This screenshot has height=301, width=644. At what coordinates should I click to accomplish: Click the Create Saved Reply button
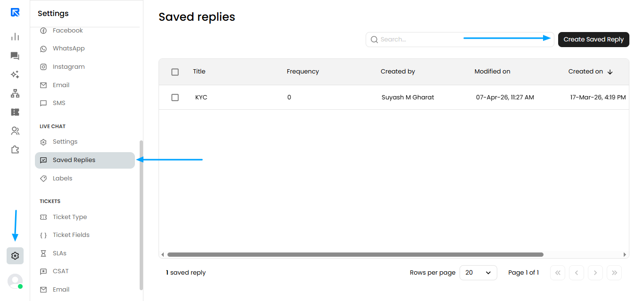click(x=594, y=40)
